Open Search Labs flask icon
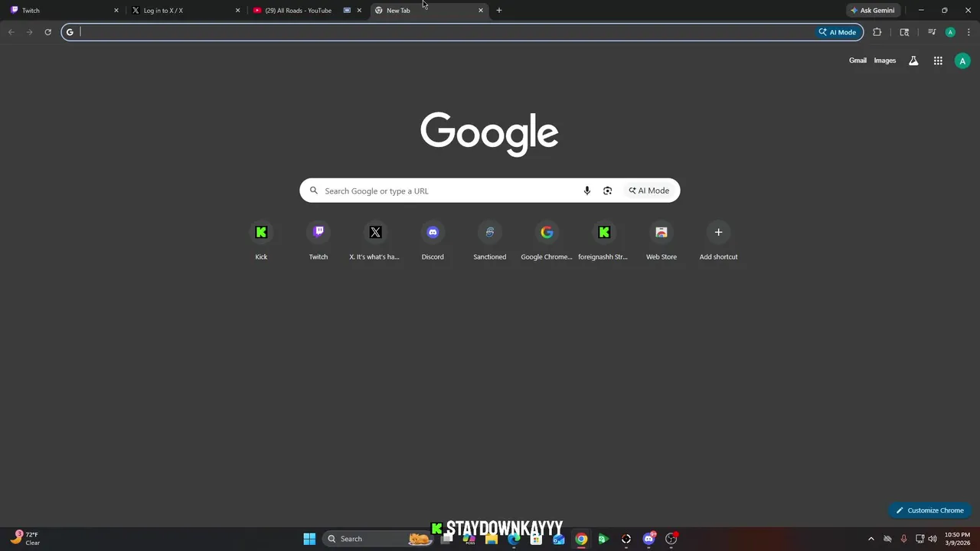The image size is (980, 551). click(x=913, y=60)
